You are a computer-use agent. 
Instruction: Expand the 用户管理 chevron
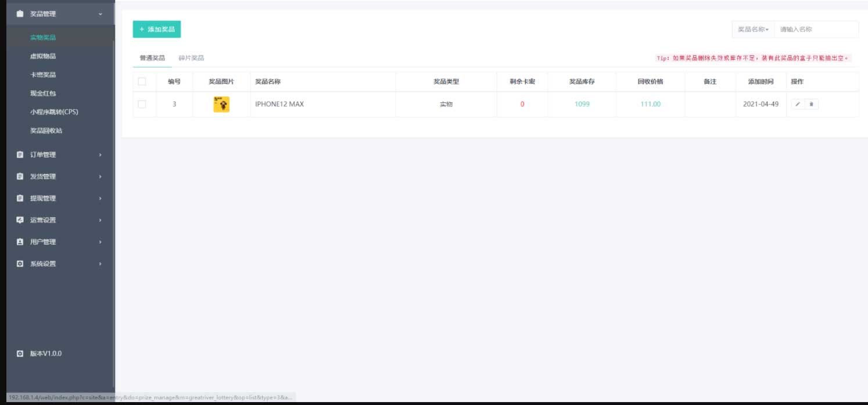(x=101, y=242)
